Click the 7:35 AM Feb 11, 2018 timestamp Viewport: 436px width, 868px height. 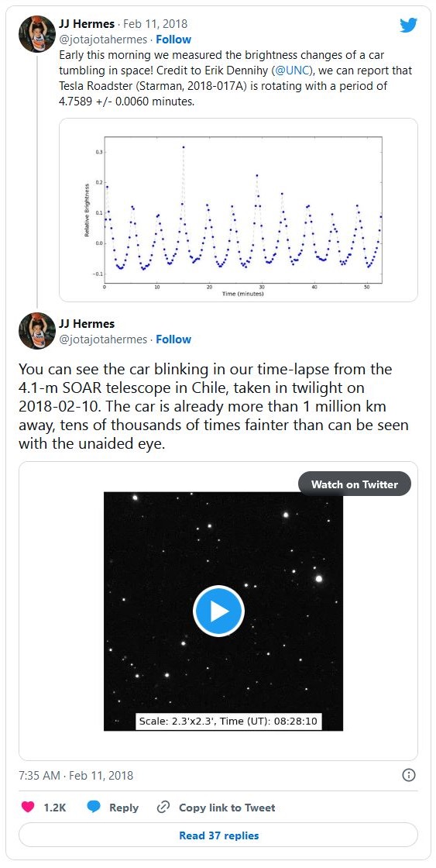coord(76,776)
